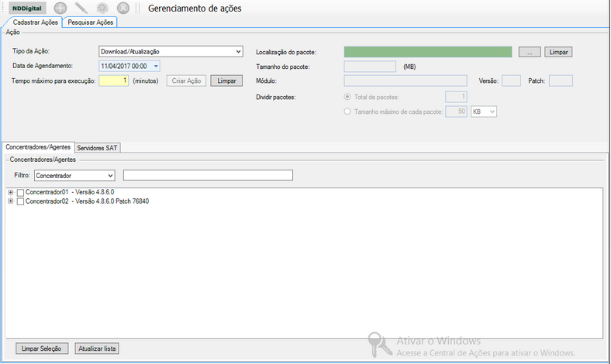Viewport: 611px width, 364px height.
Task: Click Limpar next to Criar Ação
Action: (x=226, y=81)
